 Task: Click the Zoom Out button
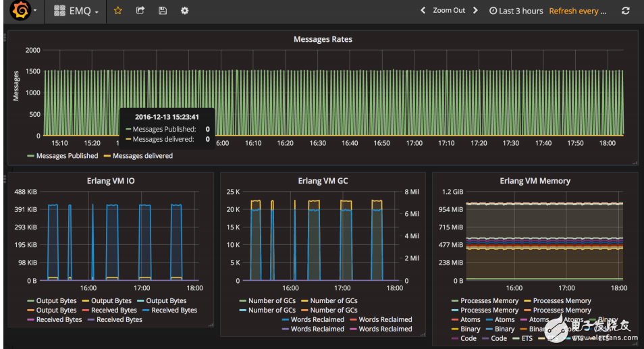coord(449,11)
